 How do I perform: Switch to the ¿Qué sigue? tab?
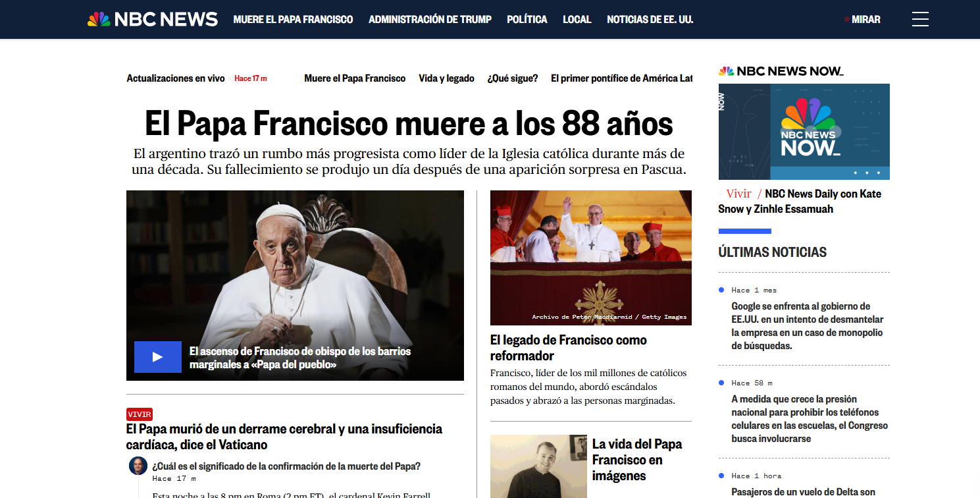point(512,78)
